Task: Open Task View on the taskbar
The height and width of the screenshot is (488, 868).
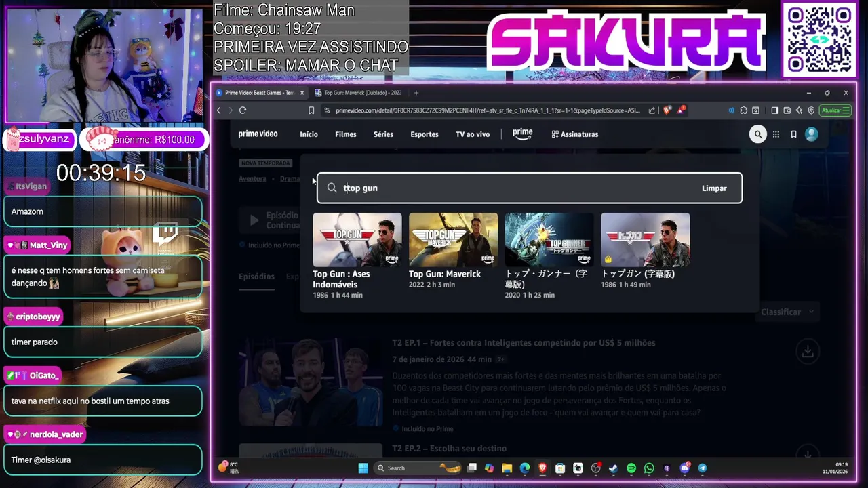Action: pos(471,468)
